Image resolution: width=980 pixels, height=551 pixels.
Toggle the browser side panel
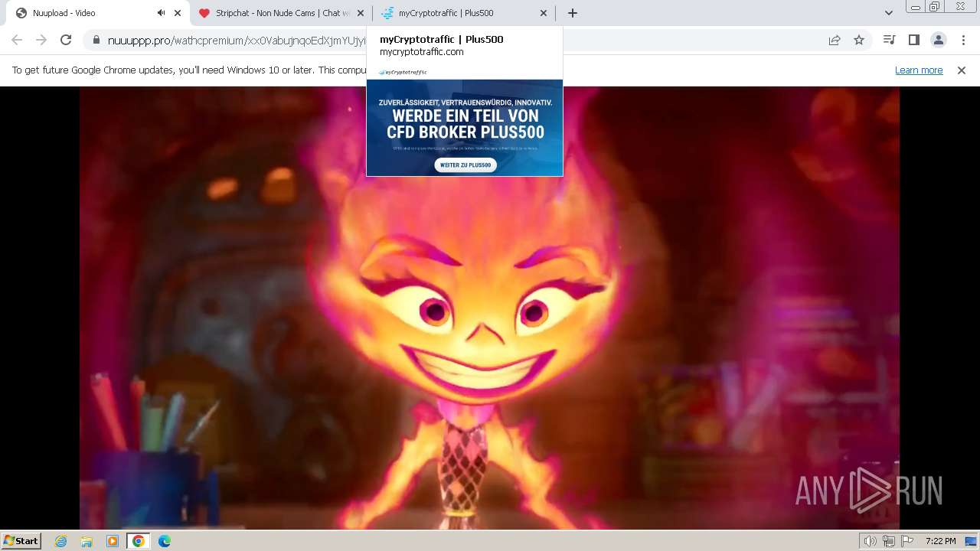[913, 40]
